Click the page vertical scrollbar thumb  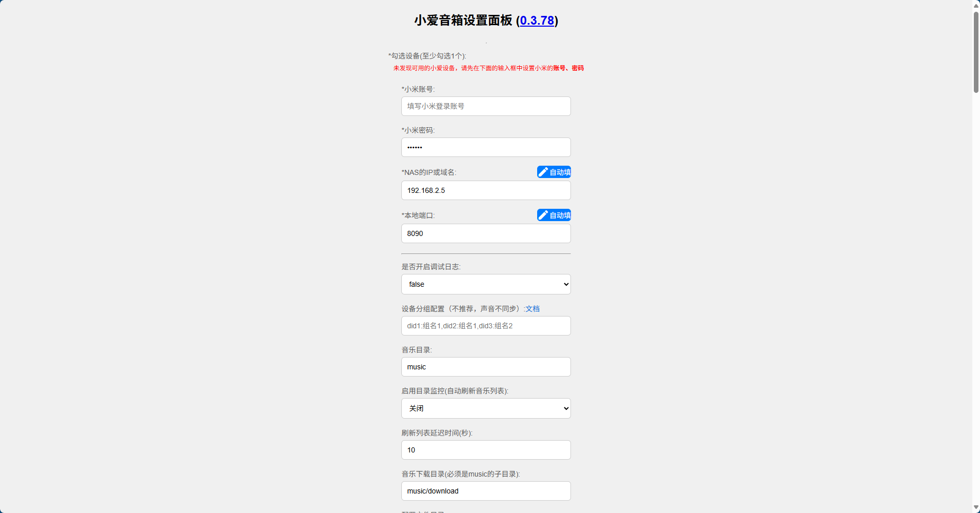coord(976,52)
